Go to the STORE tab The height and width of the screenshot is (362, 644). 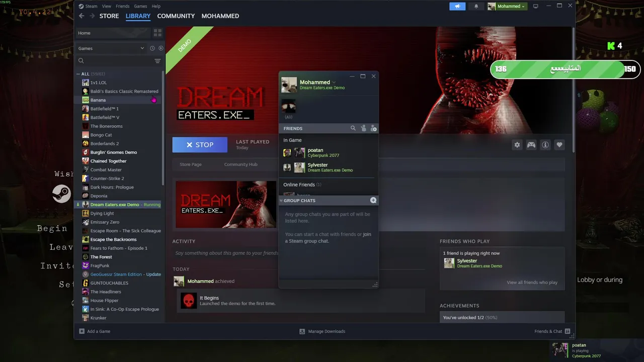tap(109, 16)
